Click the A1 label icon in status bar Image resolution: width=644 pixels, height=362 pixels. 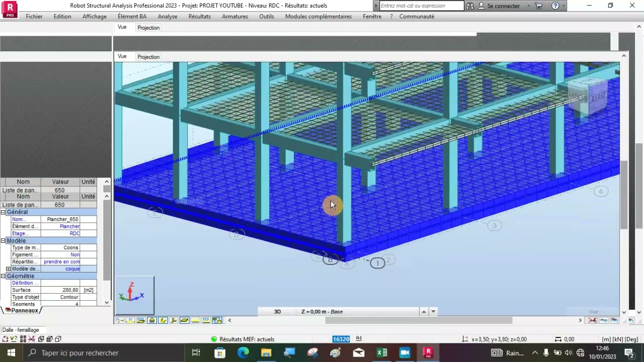[359, 339]
